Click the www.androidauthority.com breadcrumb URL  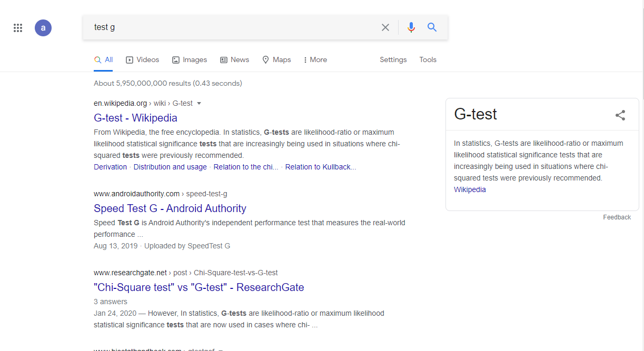click(x=161, y=194)
